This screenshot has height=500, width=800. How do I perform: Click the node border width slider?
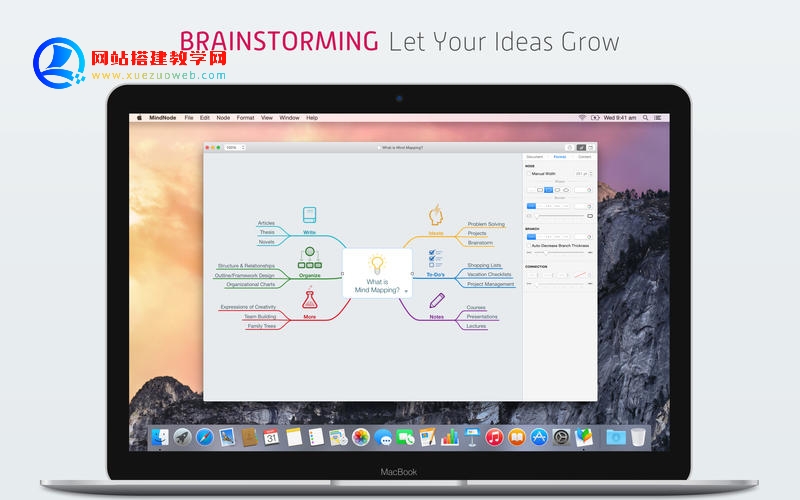tap(559, 216)
